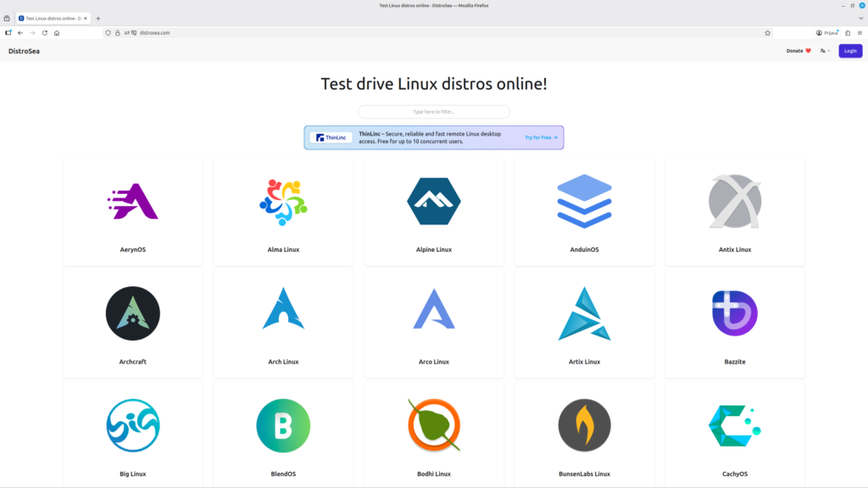Screen dimensions: 868x488
Task: Click the Login button
Action: [x=850, y=51]
